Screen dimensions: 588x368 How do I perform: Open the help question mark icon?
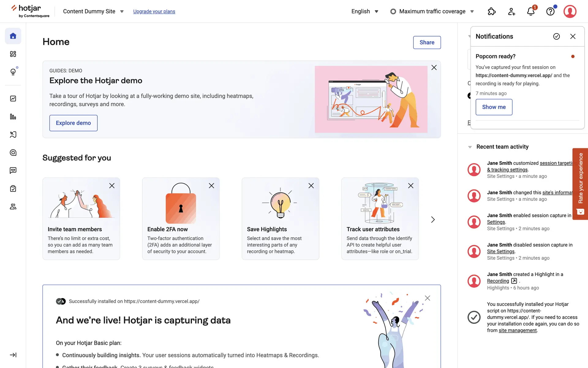click(x=550, y=12)
